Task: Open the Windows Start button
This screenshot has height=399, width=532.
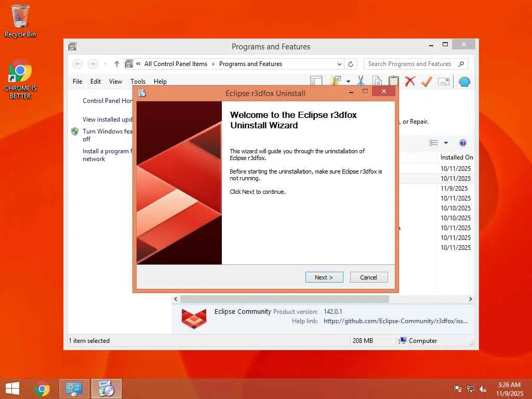Action: (12, 389)
